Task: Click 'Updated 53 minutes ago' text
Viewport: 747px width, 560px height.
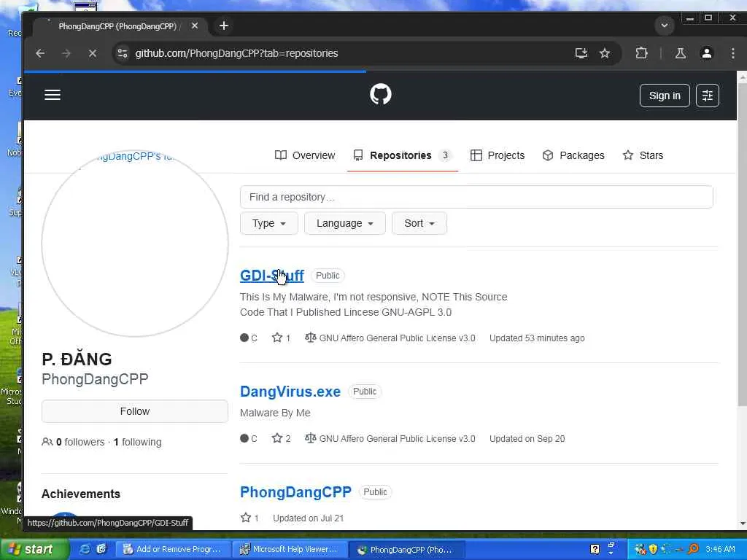Action: tap(537, 338)
